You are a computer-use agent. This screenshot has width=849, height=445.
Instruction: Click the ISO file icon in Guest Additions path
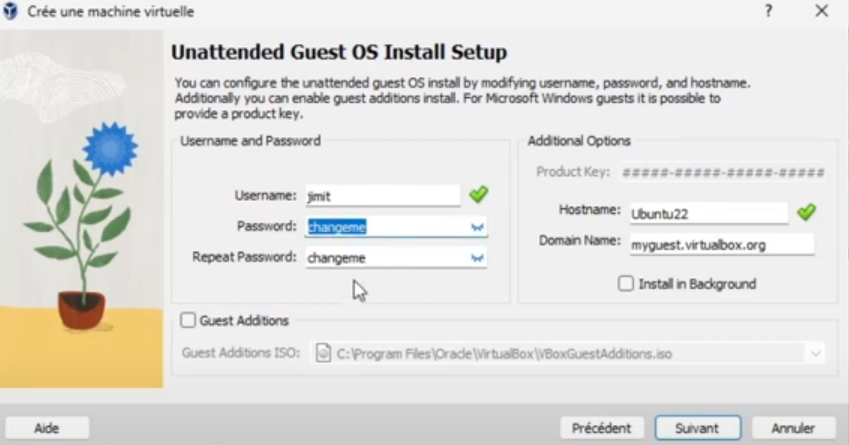click(323, 353)
